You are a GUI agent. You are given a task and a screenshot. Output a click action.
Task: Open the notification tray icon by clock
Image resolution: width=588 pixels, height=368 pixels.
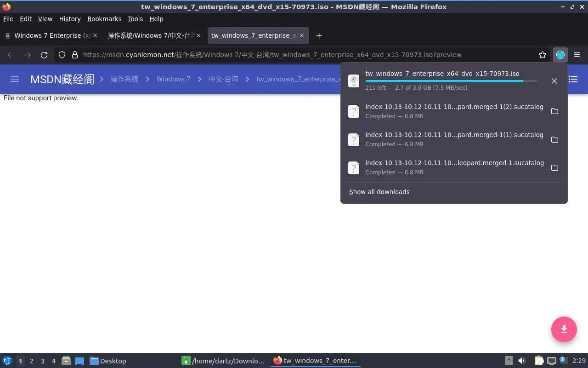(x=563, y=361)
